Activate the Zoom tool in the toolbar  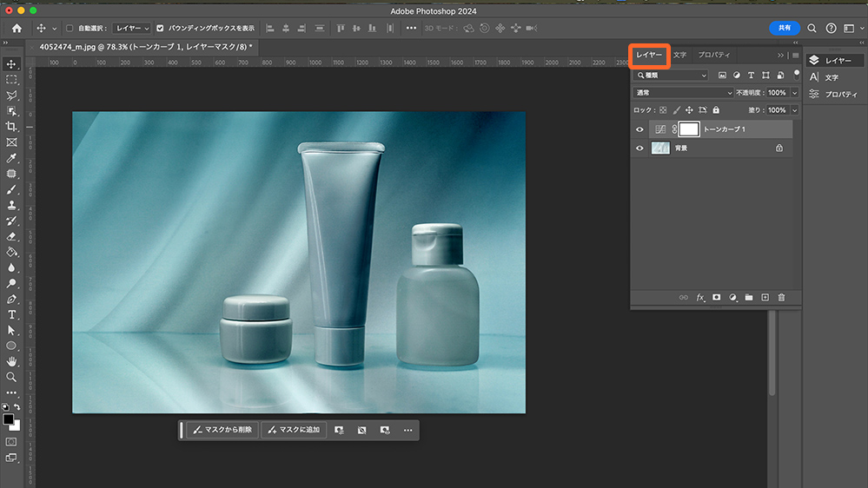click(x=11, y=377)
